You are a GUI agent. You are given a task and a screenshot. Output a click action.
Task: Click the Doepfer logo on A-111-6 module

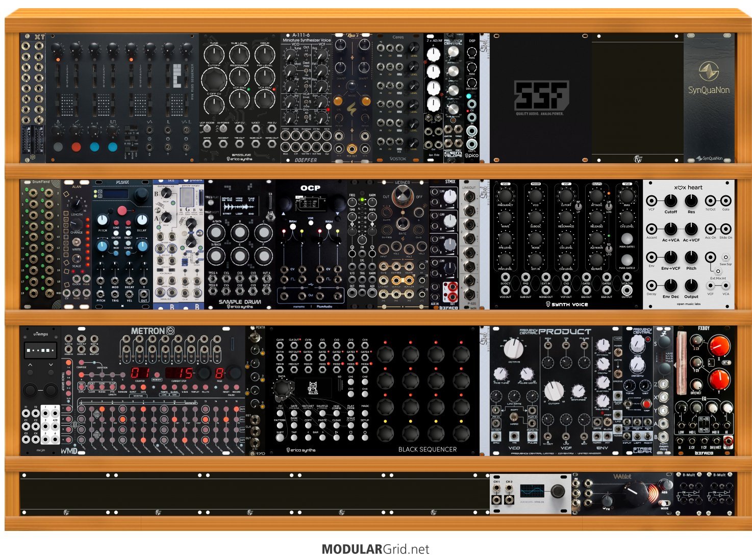tap(306, 160)
